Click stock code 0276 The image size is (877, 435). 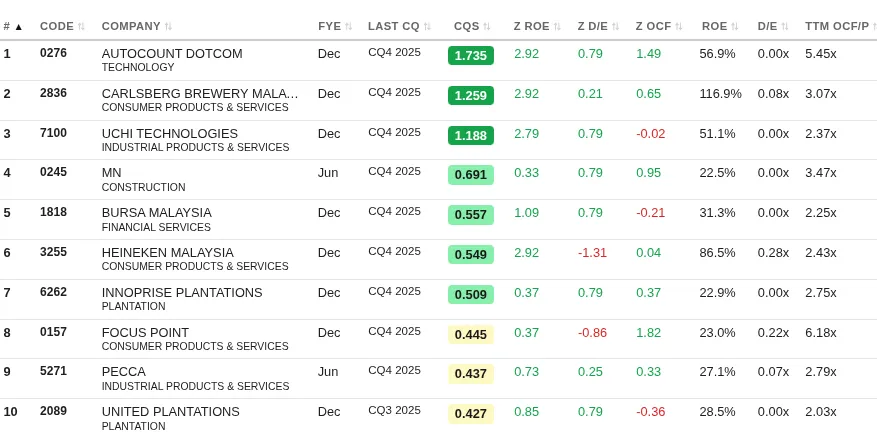pyautogui.click(x=53, y=53)
